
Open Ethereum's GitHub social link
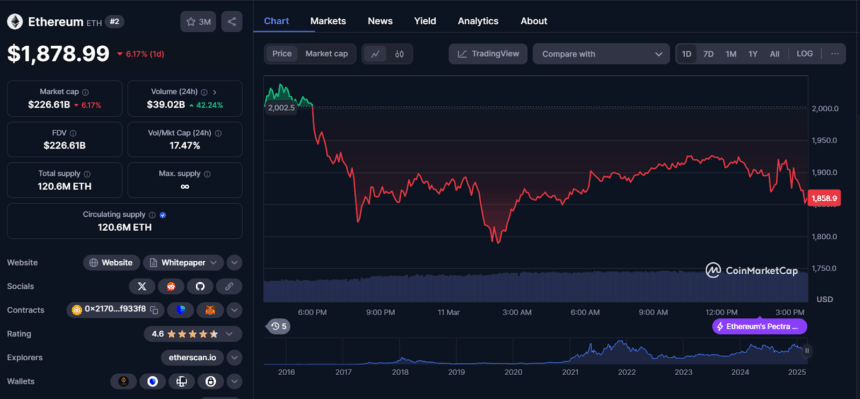200,286
